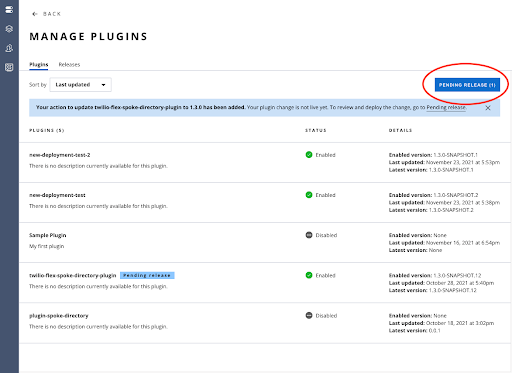Open the Sort by Last updated dropdown
The height and width of the screenshot is (373, 512).
pos(80,85)
